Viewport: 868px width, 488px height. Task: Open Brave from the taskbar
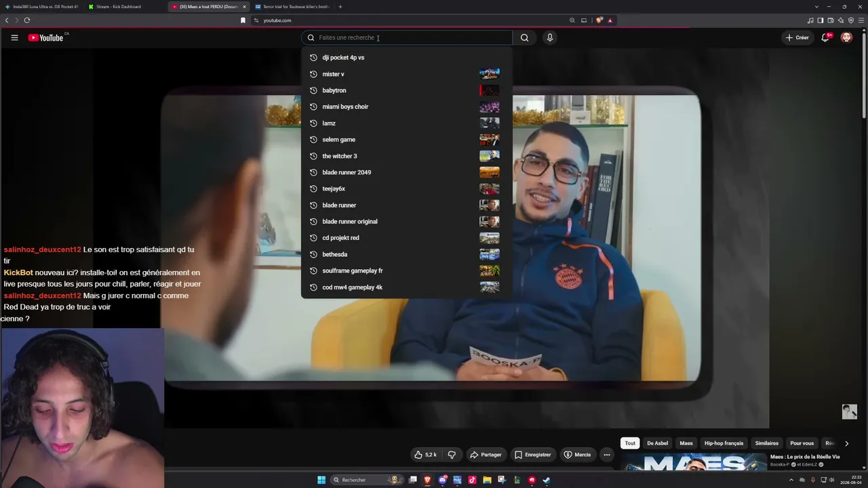[x=427, y=480]
